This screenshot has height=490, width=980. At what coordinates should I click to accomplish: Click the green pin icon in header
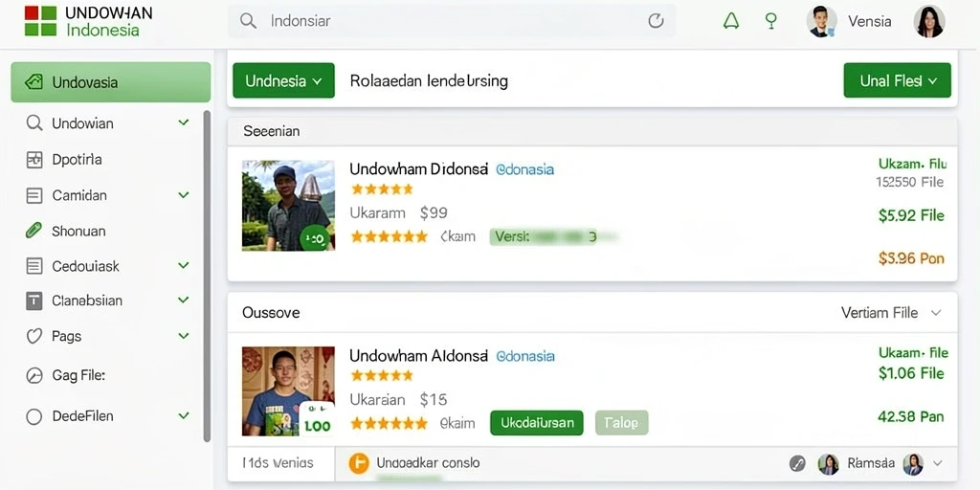click(x=771, y=21)
